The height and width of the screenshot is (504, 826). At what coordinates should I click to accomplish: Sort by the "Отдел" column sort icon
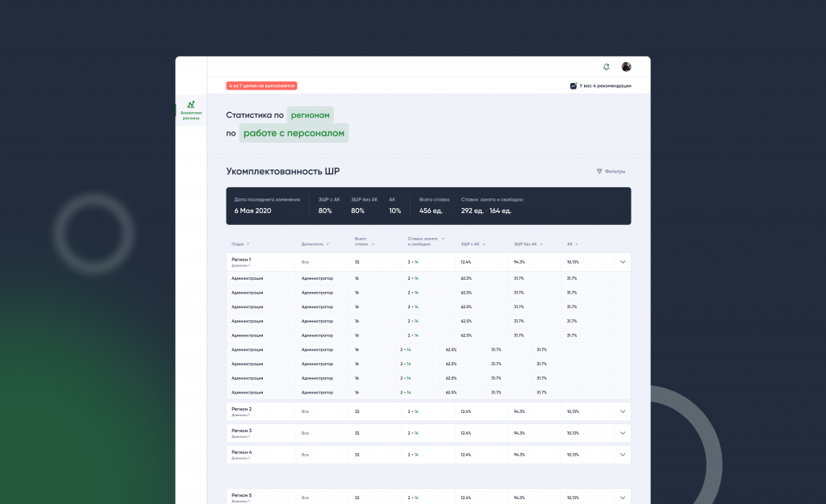248,244
